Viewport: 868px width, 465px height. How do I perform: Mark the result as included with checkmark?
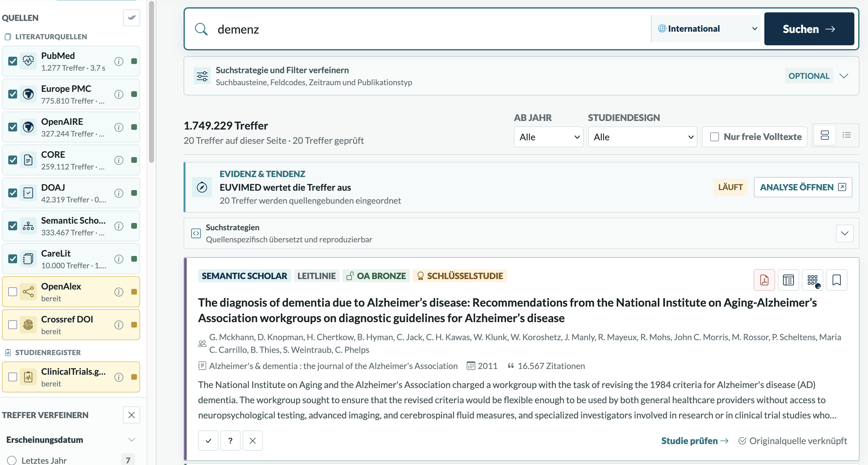[x=208, y=440]
